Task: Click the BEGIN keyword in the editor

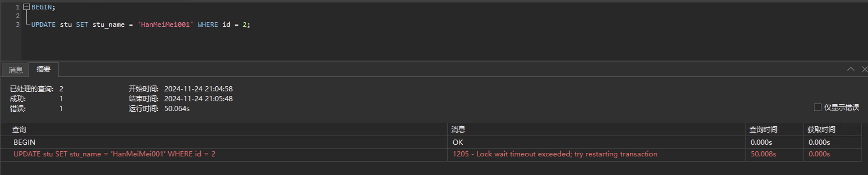Action: tap(41, 7)
